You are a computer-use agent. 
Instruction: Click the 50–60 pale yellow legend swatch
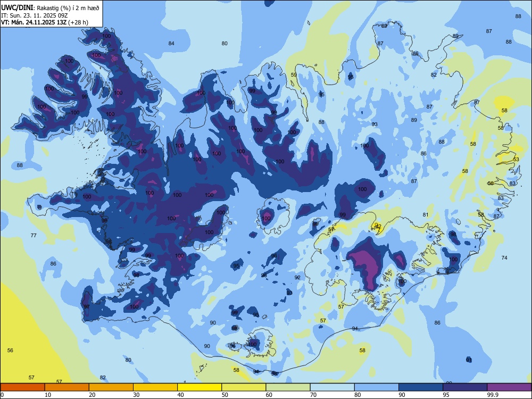click(x=244, y=387)
